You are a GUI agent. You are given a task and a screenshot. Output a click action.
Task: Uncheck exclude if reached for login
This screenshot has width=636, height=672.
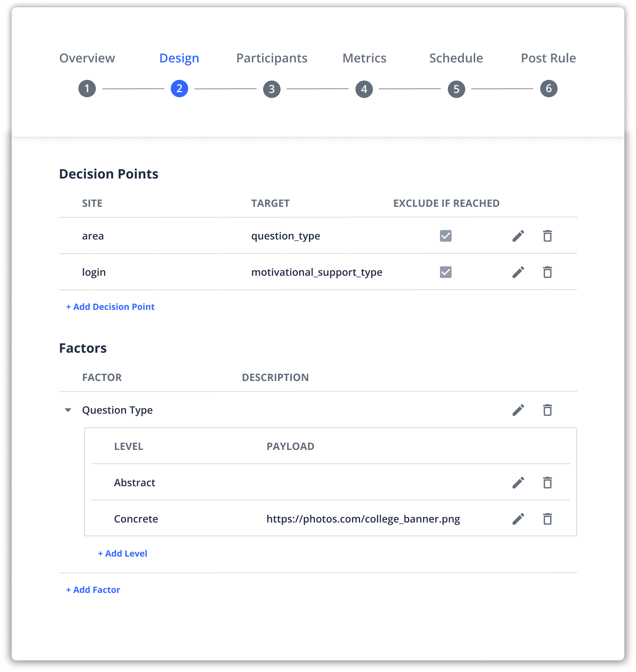(x=446, y=272)
